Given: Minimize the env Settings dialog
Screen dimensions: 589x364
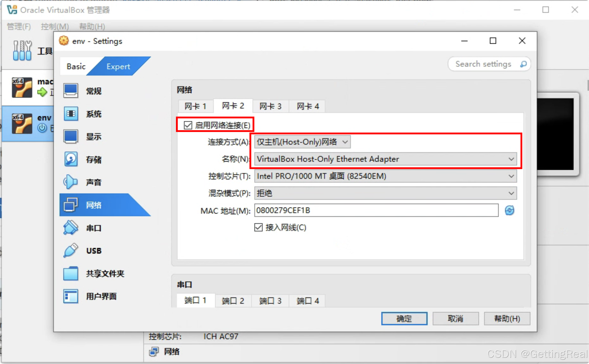Looking at the screenshot, I should coord(465,41).
